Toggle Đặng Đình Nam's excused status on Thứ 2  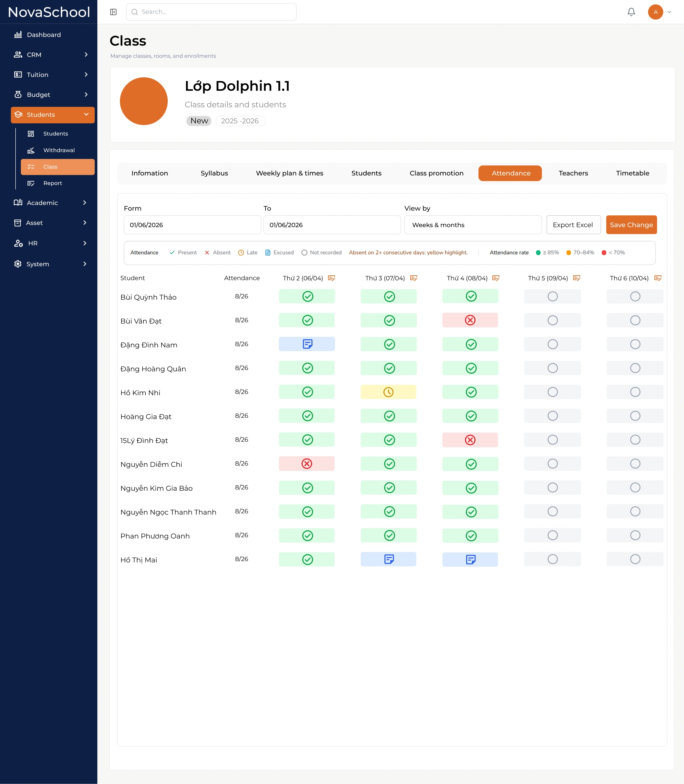[307, 344]
